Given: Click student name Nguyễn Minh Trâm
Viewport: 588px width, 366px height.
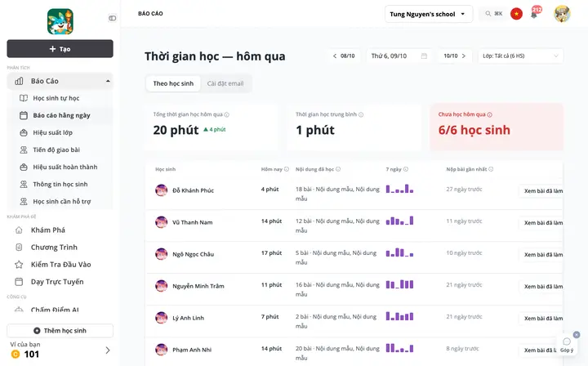Looking at the screenshot, I should pos(198,286).
